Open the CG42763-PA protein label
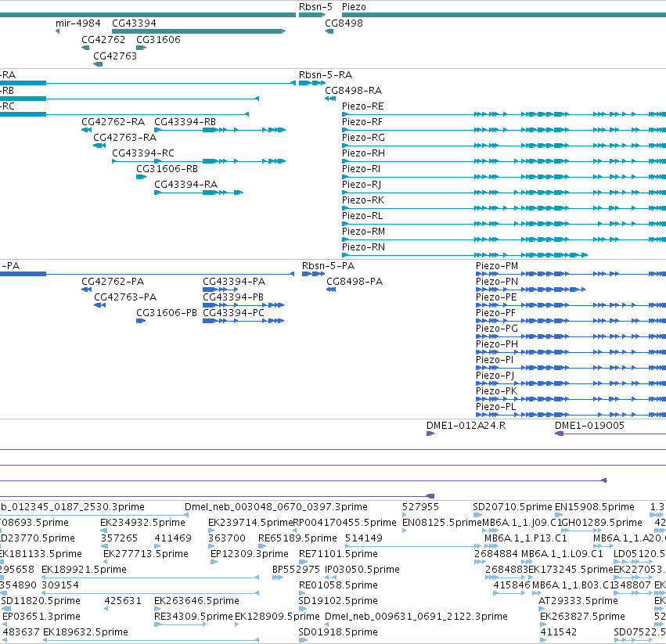 pos(125,297)
